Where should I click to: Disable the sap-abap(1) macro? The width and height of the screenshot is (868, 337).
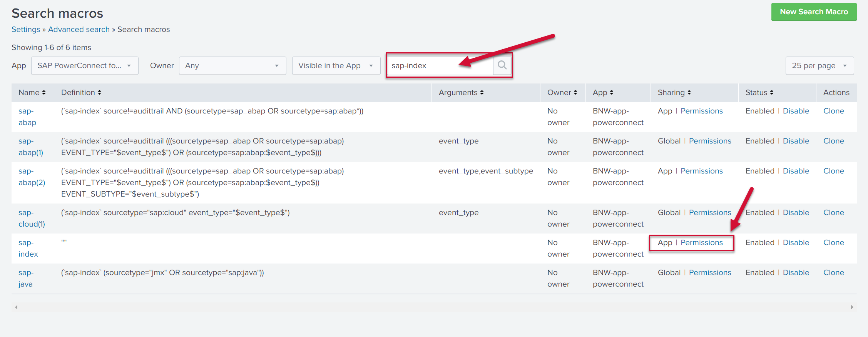point(796,141)
